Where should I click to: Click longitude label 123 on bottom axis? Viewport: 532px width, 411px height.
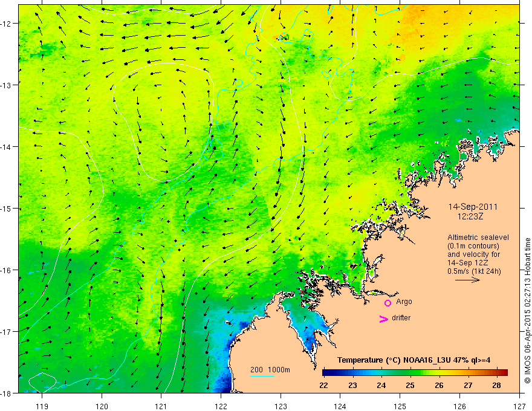point(281,406)
